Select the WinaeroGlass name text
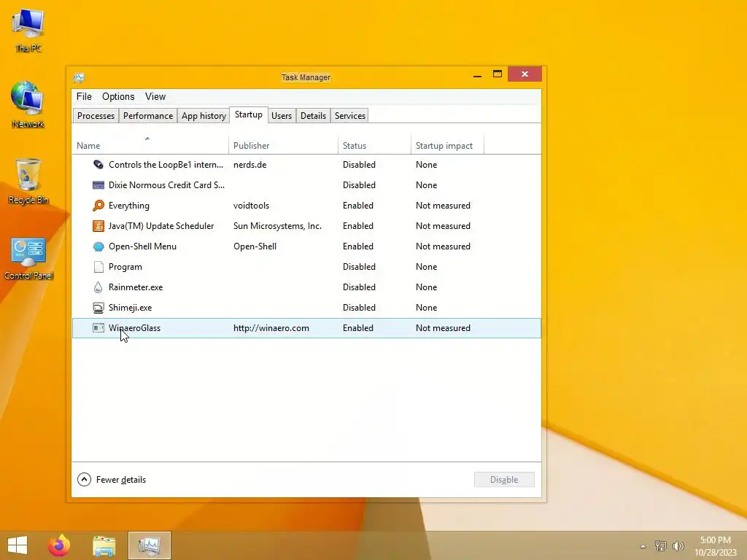The image size is (747, 560). (134, 328)
